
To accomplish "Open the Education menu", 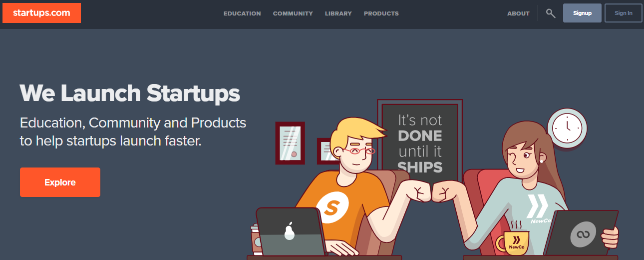I will (x=242, y=13).
